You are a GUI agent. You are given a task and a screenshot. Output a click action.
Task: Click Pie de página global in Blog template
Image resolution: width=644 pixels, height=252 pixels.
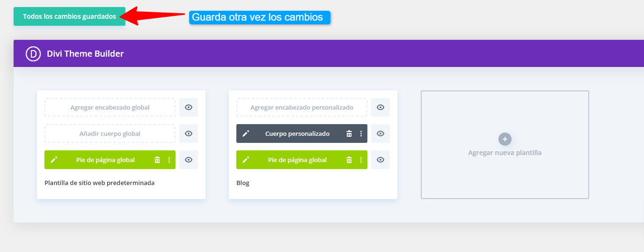pyautogui.click(x=297, y=160)
